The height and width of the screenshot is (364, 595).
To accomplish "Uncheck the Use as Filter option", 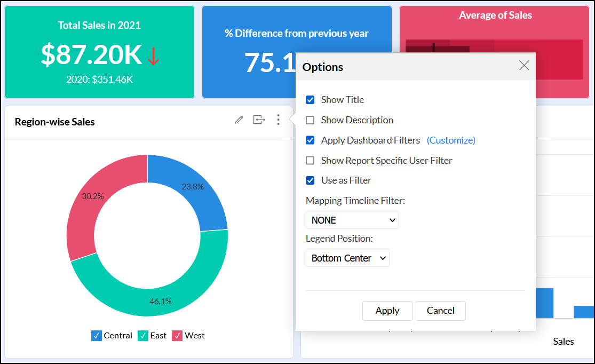I will click(310, 180).
